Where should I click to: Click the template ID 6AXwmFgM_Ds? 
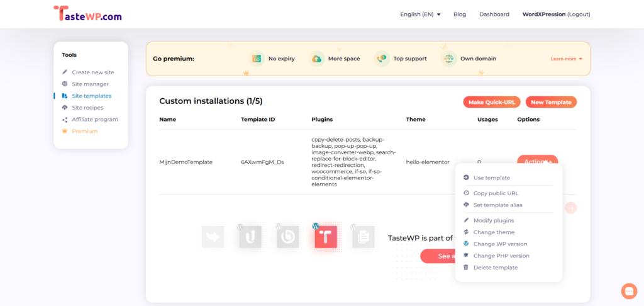click(262, 162)
